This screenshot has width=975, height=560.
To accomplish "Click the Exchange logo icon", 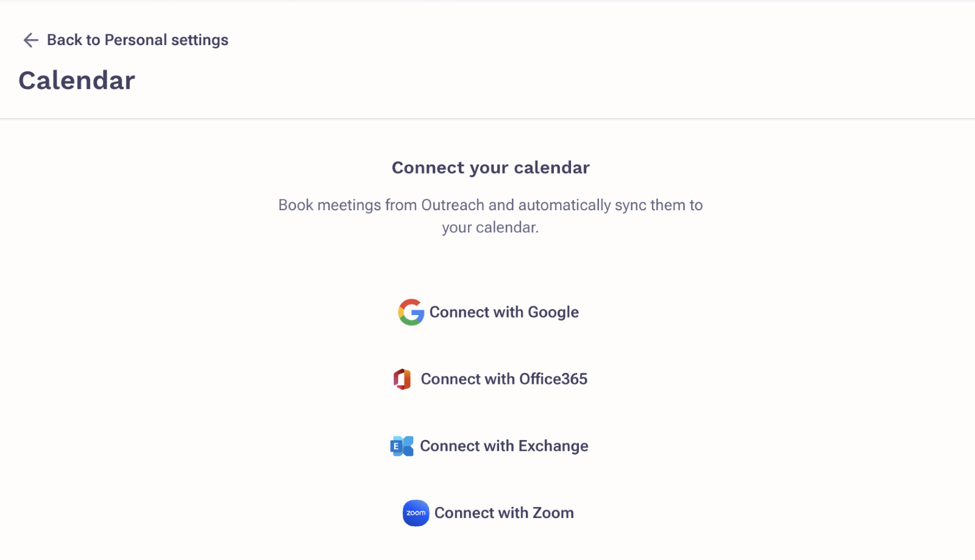I will (x=402, y=446).
